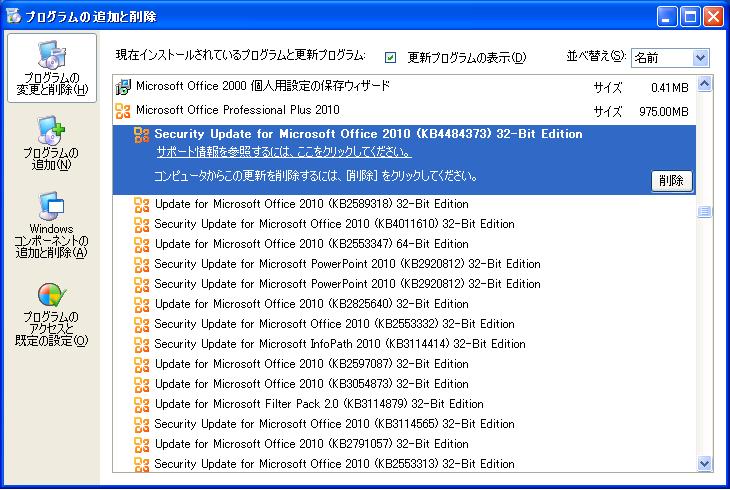Select Security Update for Office 2010 (KB3114565)
730x490 pixels.
(334, 424)
